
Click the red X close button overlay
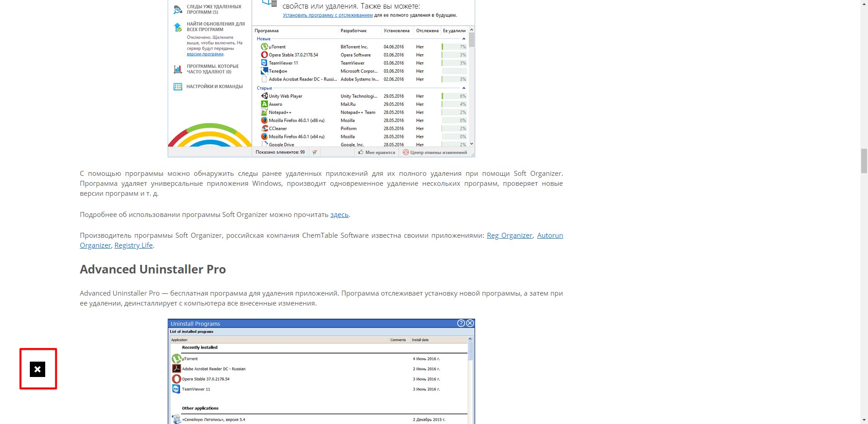[x=38, y=369]
